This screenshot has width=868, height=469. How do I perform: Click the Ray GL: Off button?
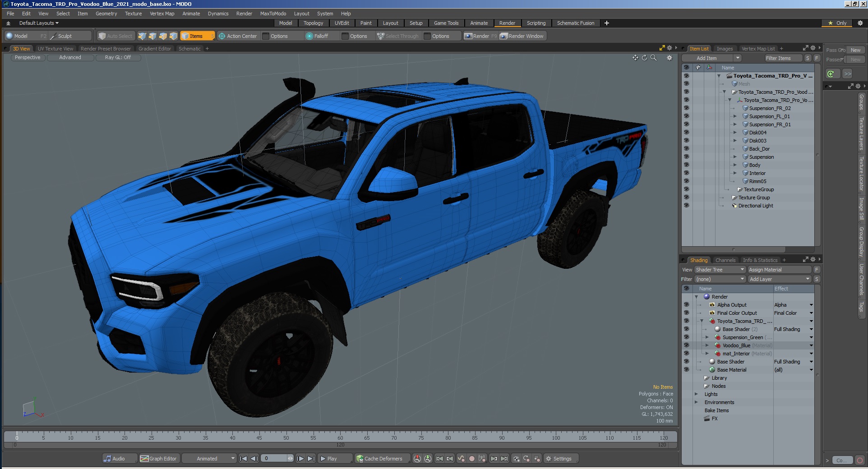(118, 58)
